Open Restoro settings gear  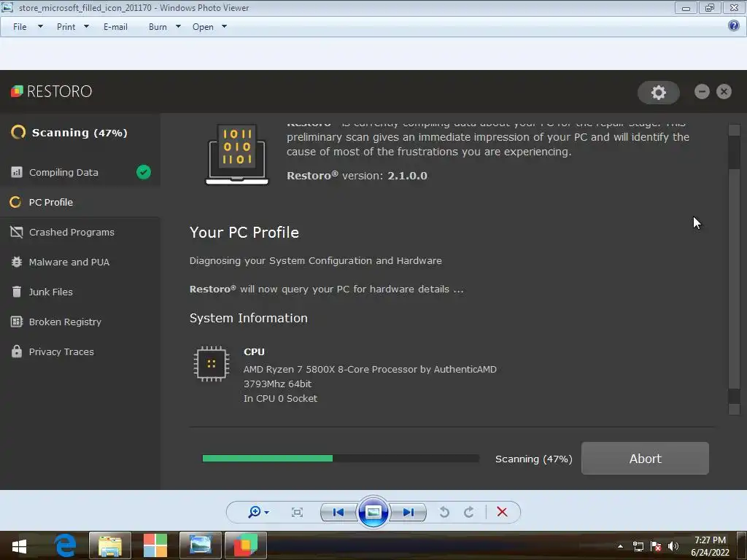pos(659,92)
